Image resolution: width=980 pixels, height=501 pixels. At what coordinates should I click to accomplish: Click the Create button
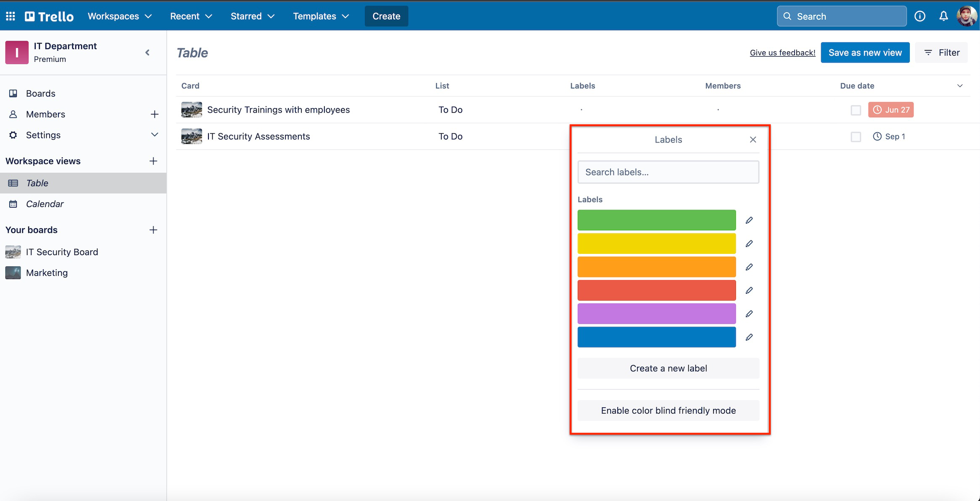tap(386, 16)
